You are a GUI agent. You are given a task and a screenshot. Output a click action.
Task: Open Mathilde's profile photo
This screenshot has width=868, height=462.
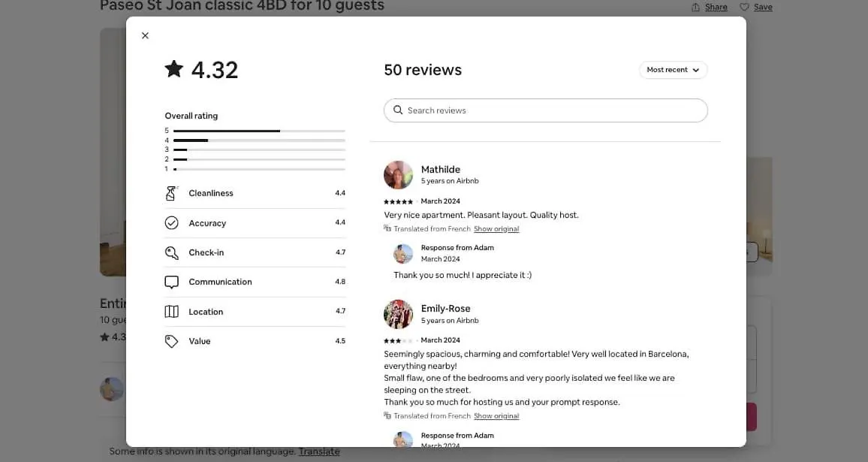tap(398, 174)
